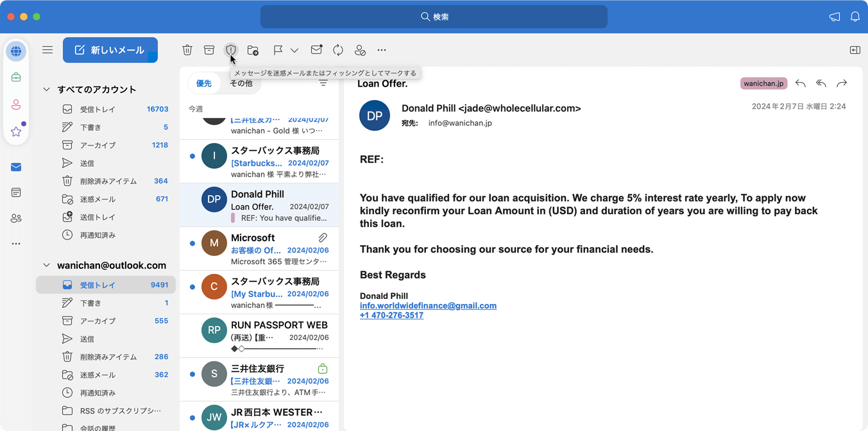Collapse the すべてのアカウント section
This screenshot has height=431, width=868.
(x=46, y=89)
